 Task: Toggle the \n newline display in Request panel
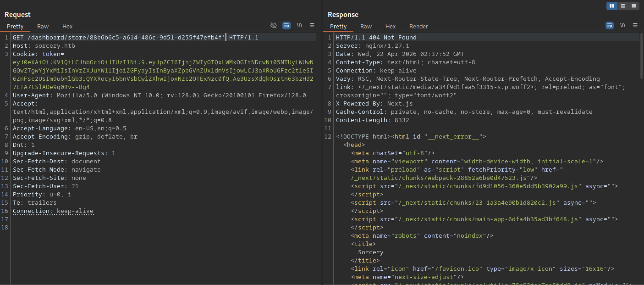coord(299,25)
